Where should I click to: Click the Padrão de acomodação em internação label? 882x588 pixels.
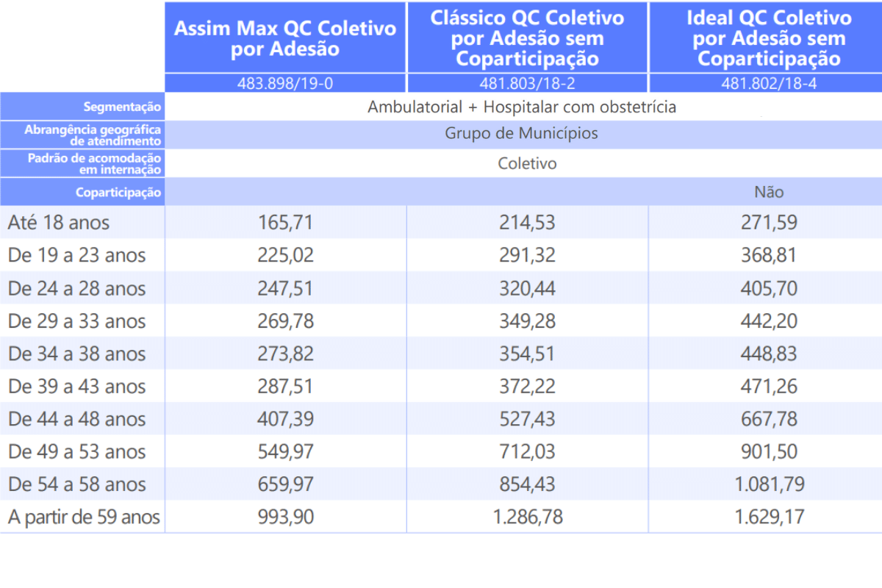click(x=96, y=163)
